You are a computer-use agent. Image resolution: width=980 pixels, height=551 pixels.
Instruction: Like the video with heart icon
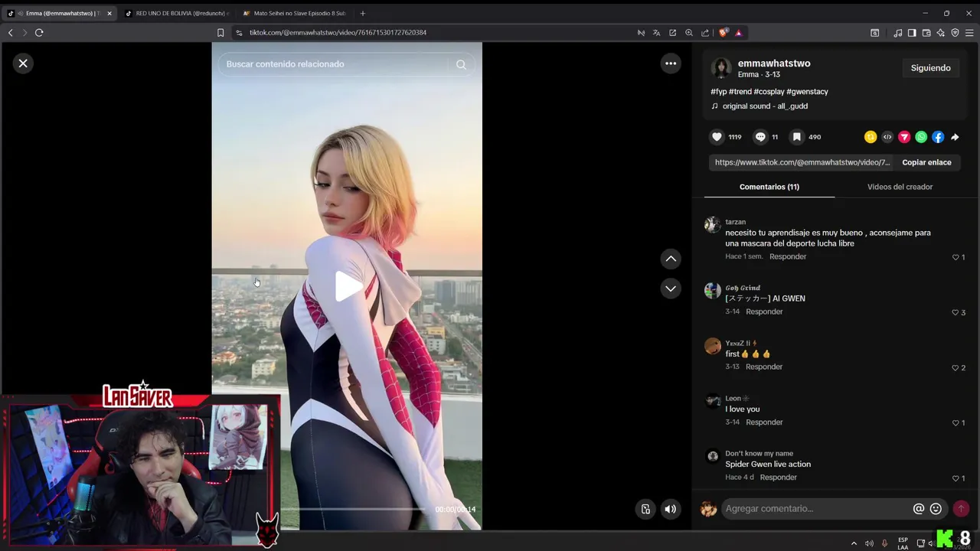pyautogui.click(x=717, y=137)
